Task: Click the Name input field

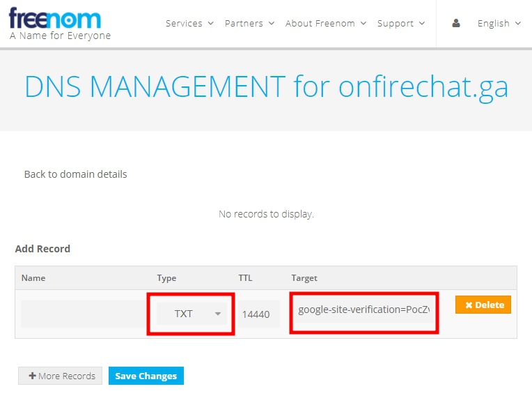Action: coord(83,314)
